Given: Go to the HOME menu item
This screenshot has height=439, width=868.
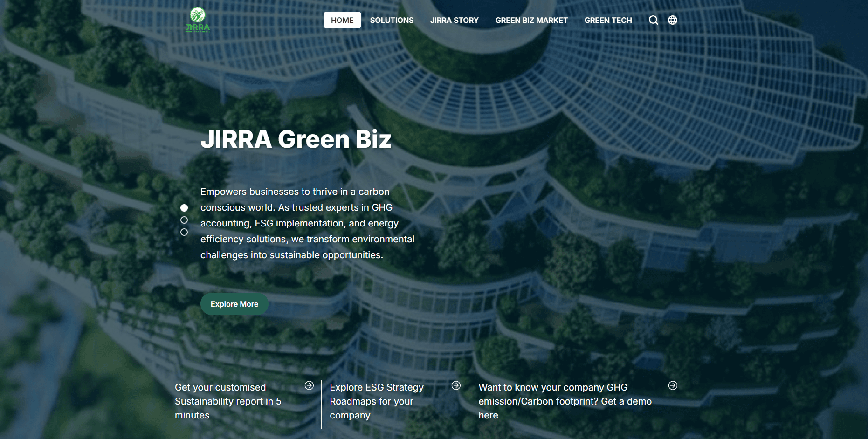Looking at the screenshot, I should point(342,20).
